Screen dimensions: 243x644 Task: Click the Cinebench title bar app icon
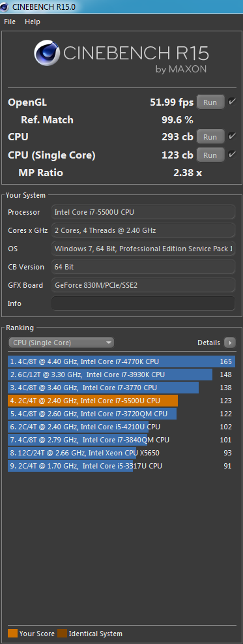(5, 7)
